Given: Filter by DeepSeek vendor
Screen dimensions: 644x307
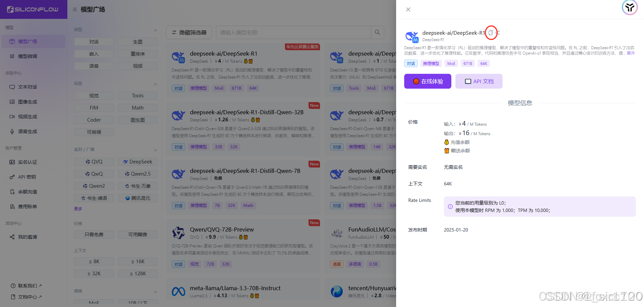Looking at the screenshot, I should 138,162.
